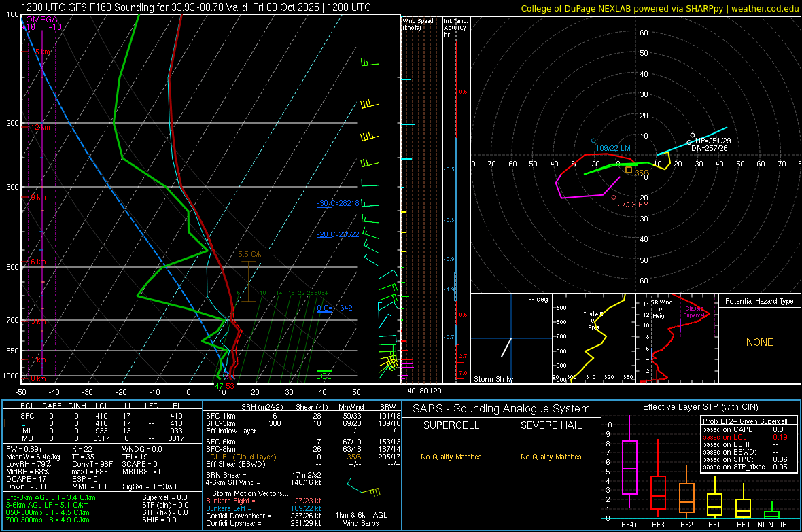The width and height of the screenshot is (802, 532).
Task: Click the red 'based on LCL: 0.19' line
Action: point(745,437)
